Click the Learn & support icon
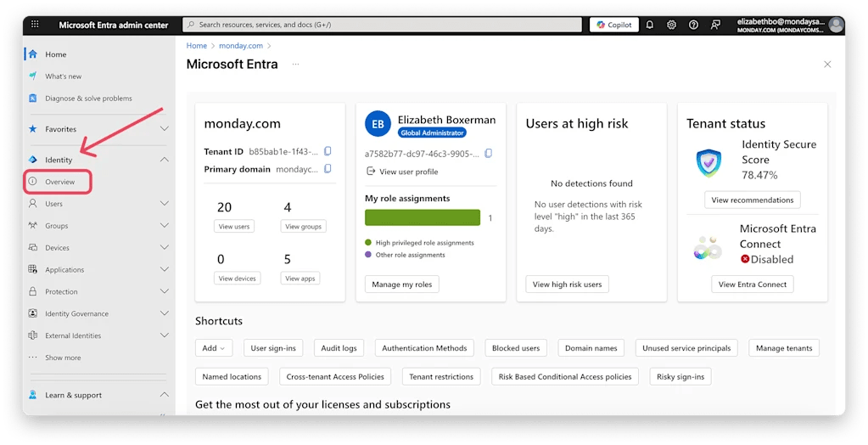The image size is (868, 445). click(x=32, y=395)
